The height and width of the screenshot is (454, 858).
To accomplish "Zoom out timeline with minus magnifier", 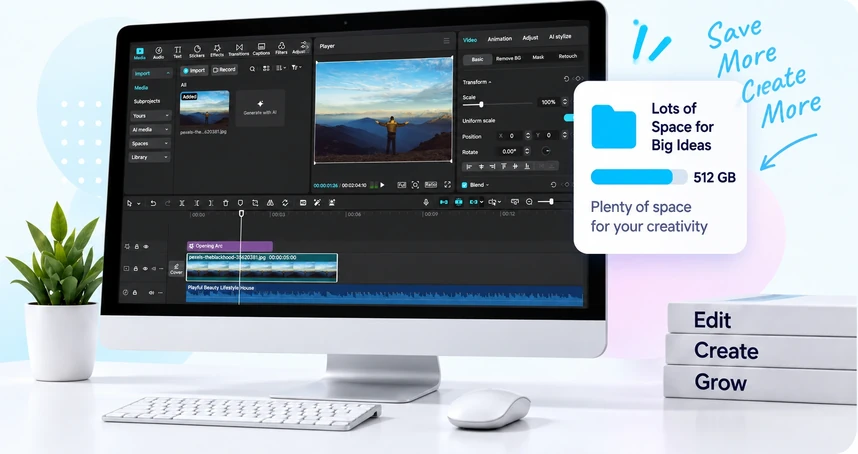I will tap(529, 202).
